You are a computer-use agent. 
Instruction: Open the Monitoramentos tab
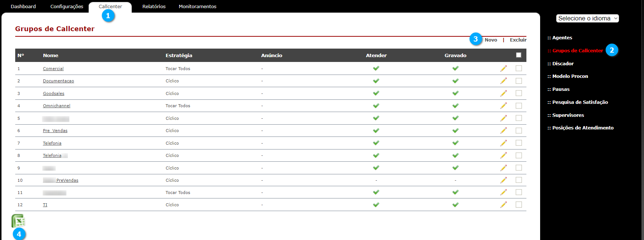197,7
